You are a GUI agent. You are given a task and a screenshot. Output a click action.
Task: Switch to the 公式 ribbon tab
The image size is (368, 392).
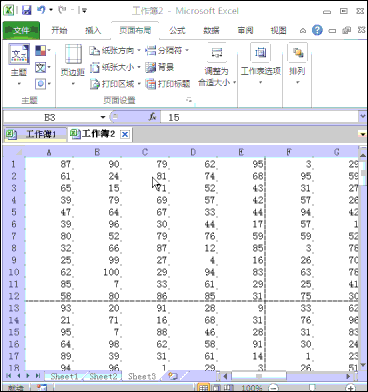click(177, 31)
